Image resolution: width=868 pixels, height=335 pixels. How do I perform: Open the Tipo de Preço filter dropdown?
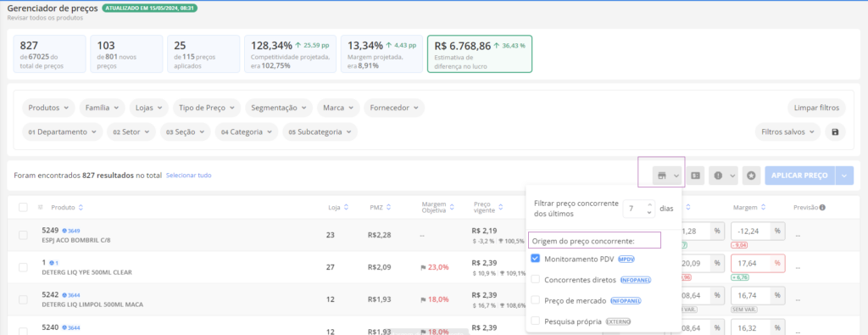(x=207, y=108)
